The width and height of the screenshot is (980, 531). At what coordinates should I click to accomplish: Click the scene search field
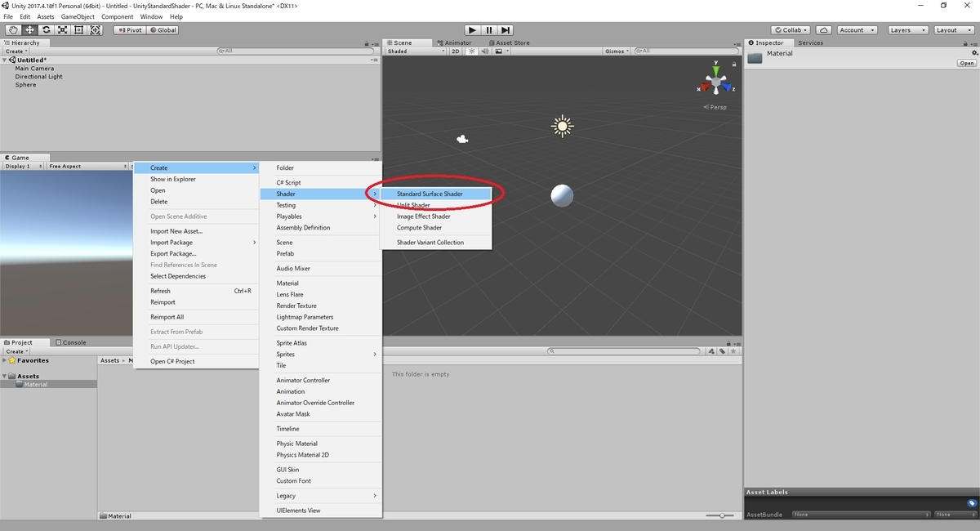(x=687, y=51)
